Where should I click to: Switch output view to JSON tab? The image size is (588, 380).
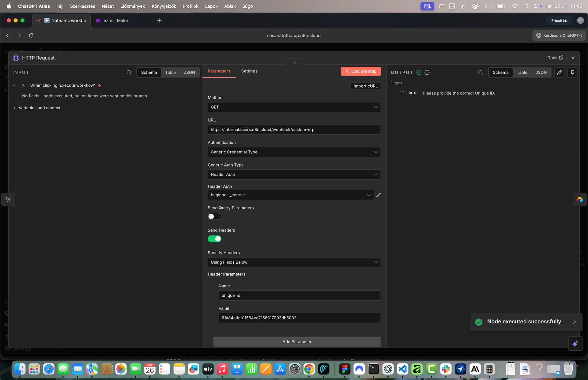pos(541,73)
